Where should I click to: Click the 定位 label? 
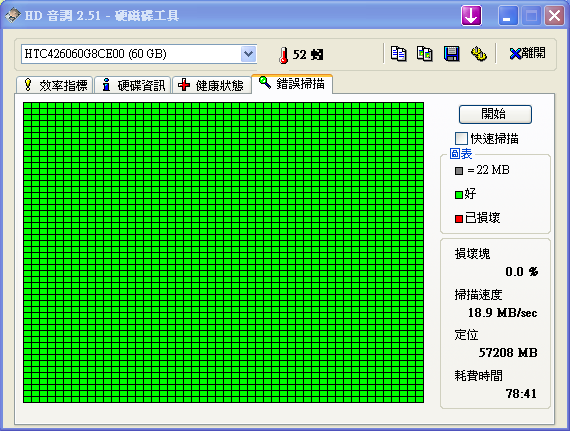pyautogui.click(x=466, y=335)
